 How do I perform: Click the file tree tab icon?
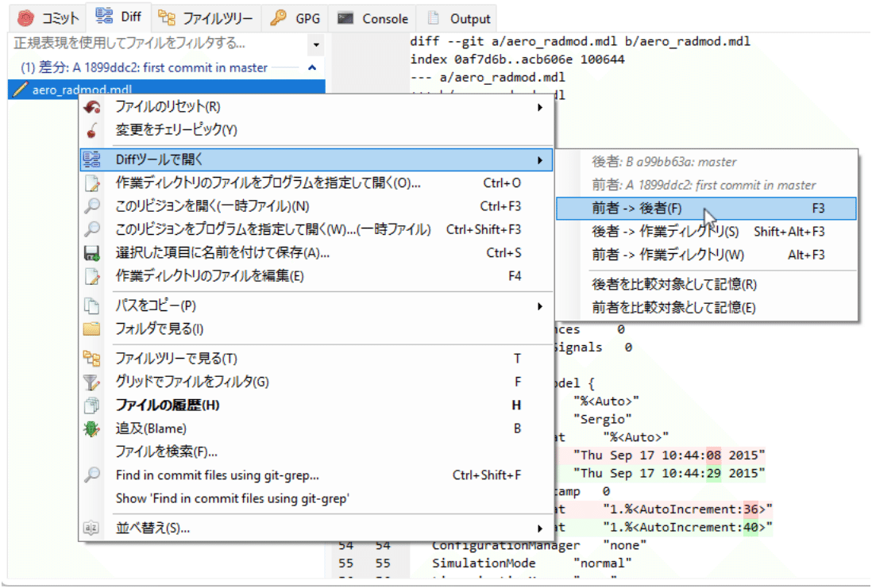(167, 17)
